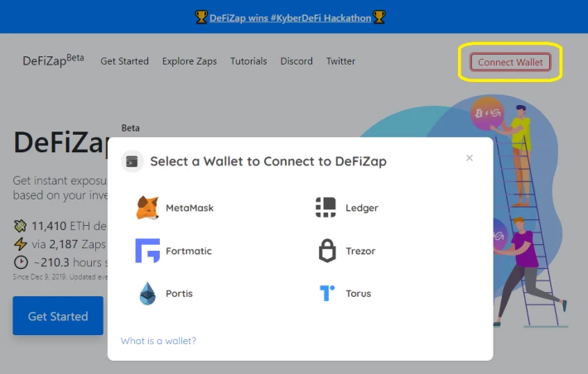Open Get Started in navigation bar
Viewport: 588px width, 374px height.
(124, 61)
